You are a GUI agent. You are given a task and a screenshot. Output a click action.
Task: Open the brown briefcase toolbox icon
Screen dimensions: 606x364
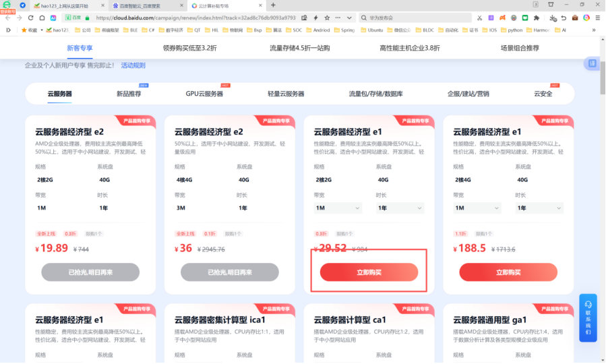coord(575,18)
